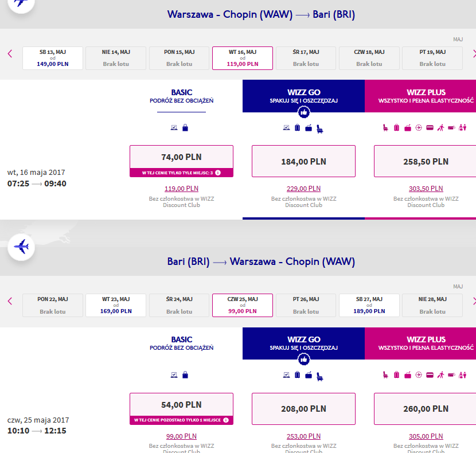The width and height of the screenshot is (476, 453).
Task: Click return non-member price 99,00 PLN link
Action: click(x=182, y=436)
